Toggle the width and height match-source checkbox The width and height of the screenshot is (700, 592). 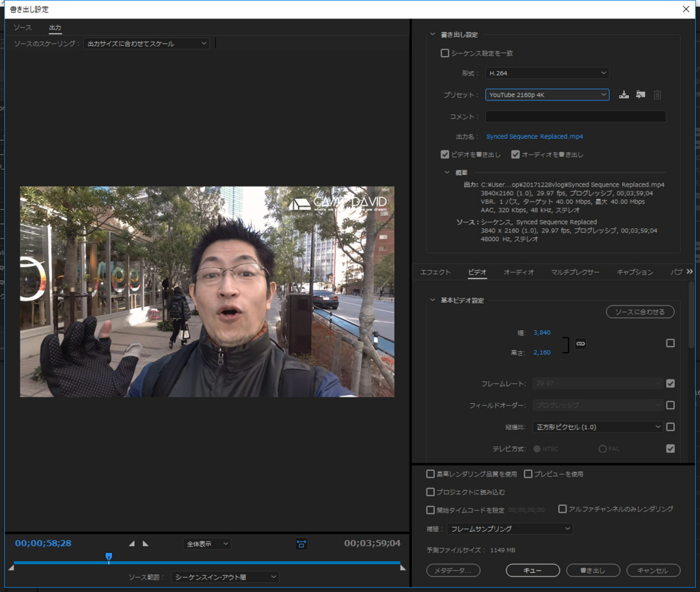tap(670, 343)
